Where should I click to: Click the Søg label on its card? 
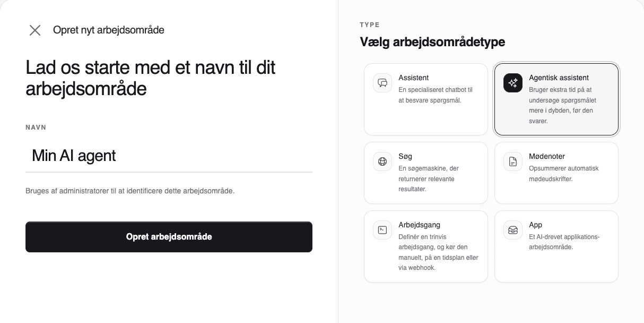tap(405, 156)
